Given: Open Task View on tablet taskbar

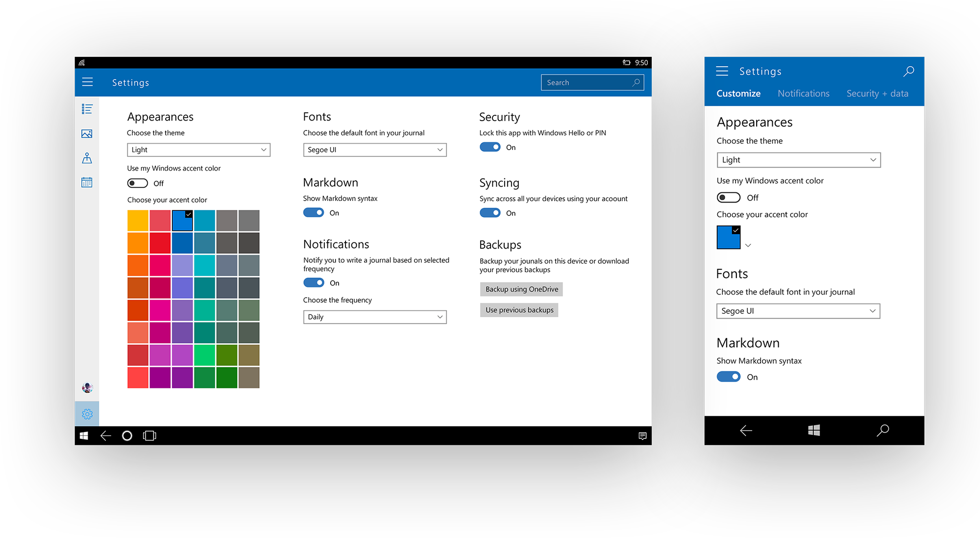Looking at the screenshot, I should click(149, 436).
